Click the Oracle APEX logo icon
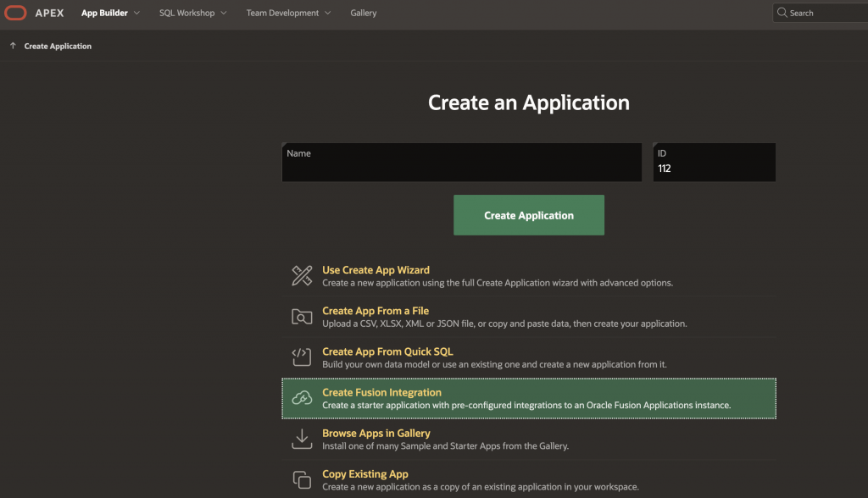The image size is (868, 498). [15, 13]
